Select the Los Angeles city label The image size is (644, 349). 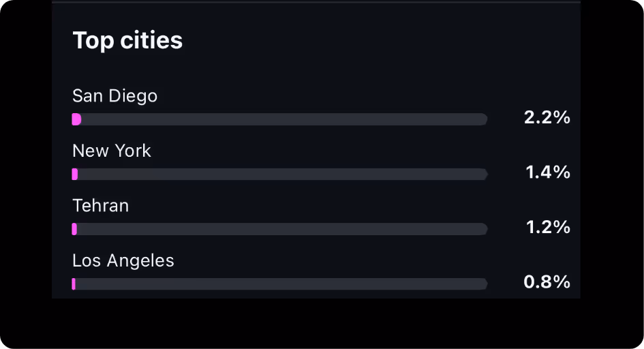click(123, 260)
